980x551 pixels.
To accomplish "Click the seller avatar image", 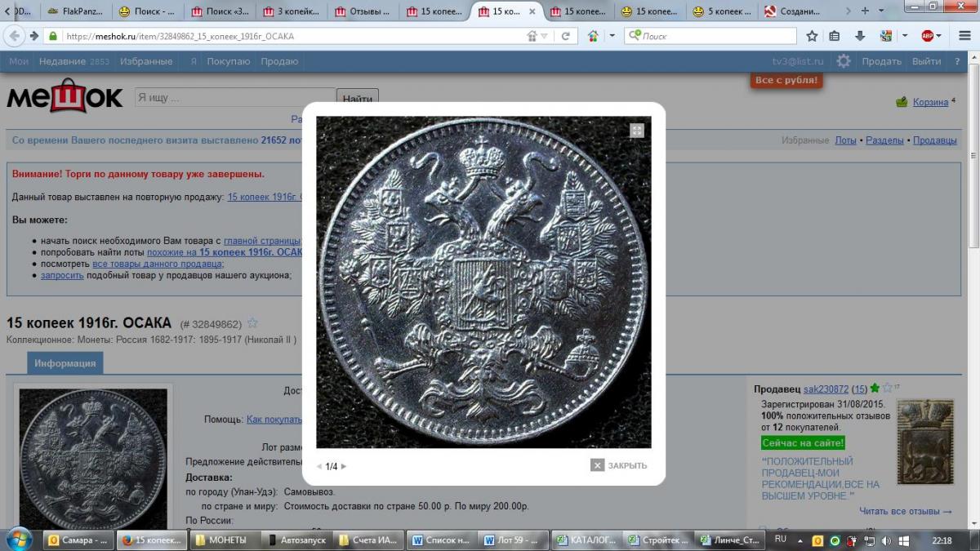I will pyautogui.click(x=925, y=440).
